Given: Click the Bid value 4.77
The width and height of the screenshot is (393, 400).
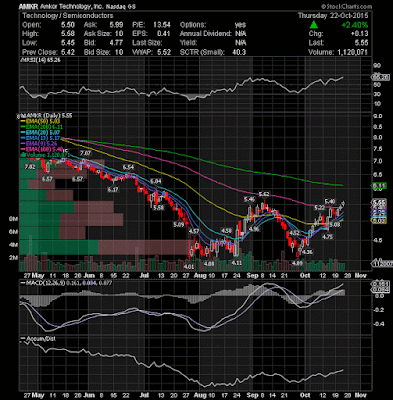Looking at the screenshot, I should pyautogui.click(x=116, y=43).
